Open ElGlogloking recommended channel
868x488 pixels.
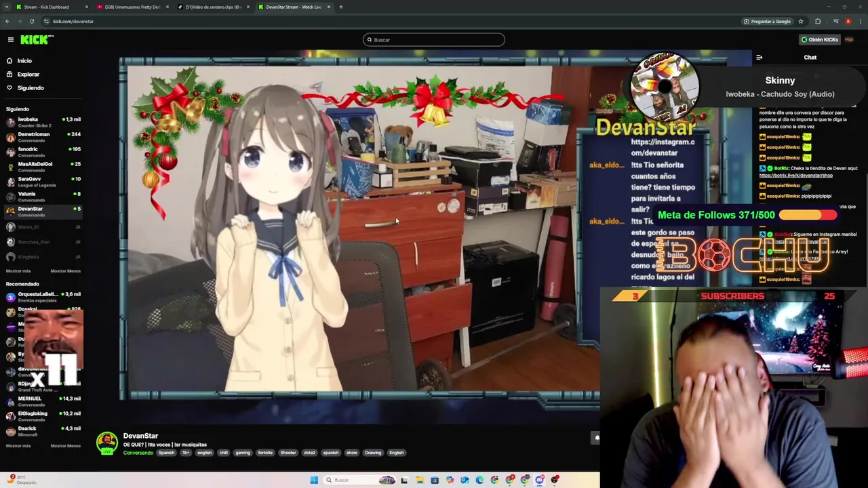[x=43, y=416]
